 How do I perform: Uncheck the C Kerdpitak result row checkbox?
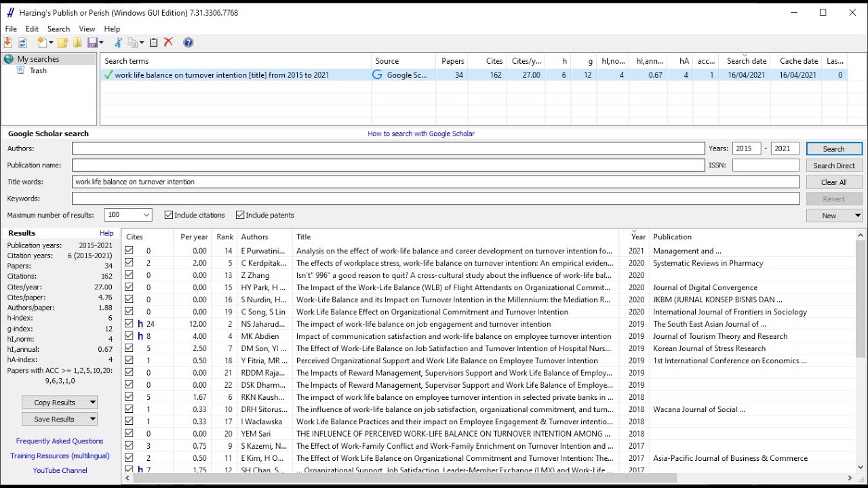point(129,263)
